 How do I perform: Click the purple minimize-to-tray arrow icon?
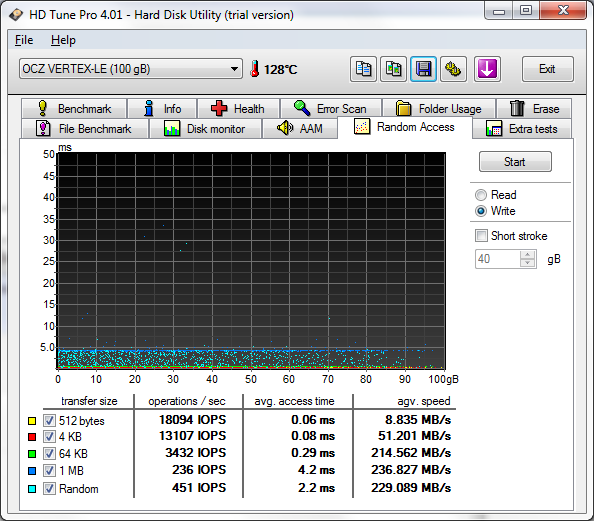(x=487, y=69)
